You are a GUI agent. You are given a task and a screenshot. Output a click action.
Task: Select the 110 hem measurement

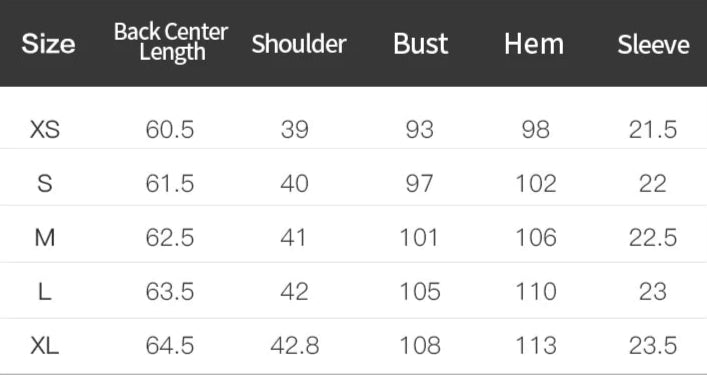[536, 292]
